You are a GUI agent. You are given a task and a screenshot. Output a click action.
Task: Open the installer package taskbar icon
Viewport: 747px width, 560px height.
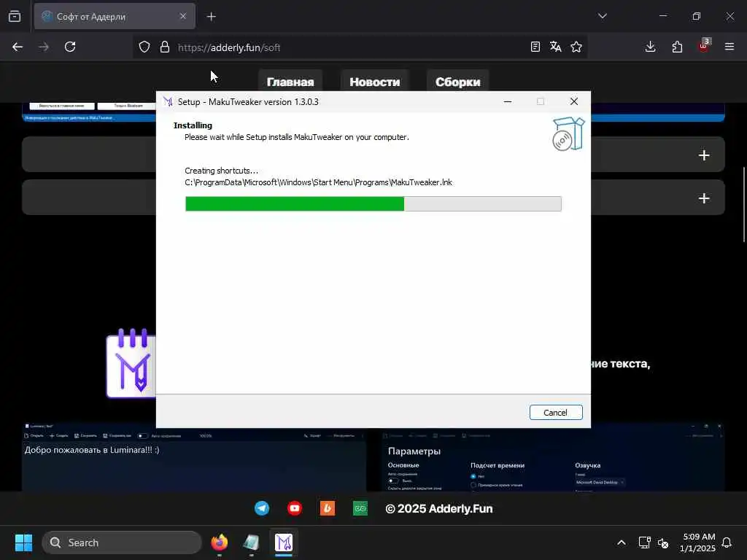(251, 542)
